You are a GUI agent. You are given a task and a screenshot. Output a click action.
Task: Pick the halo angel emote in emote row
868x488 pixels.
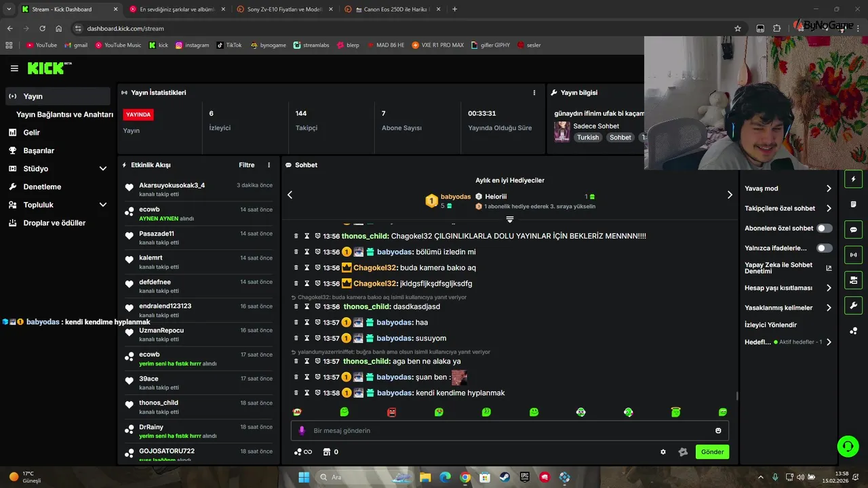675,412
